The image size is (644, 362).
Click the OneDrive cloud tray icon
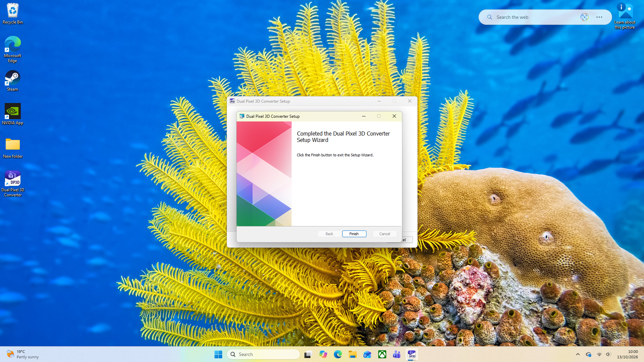pyautogui.click(x=588, y=354)
